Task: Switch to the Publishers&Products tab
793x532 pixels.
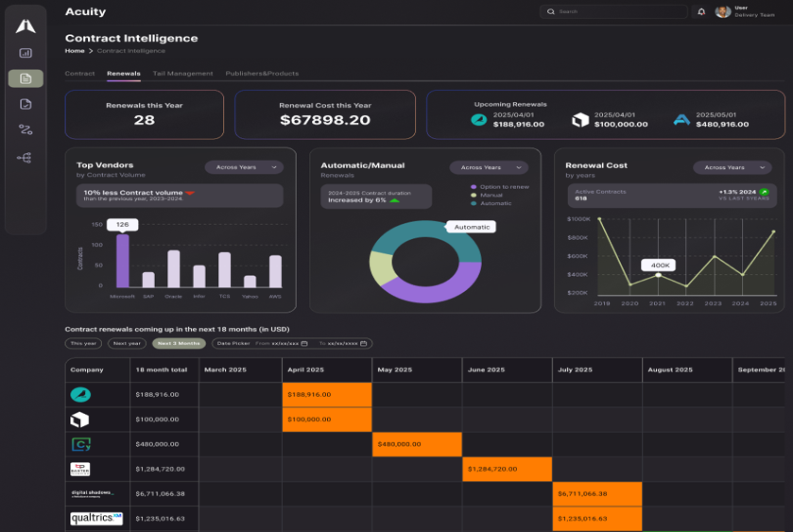Action: click(262, 74)
